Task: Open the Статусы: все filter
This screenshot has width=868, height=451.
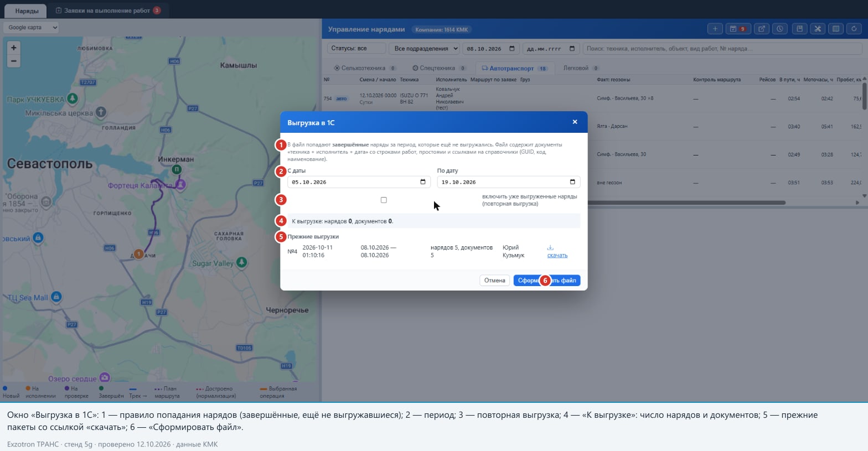Action: click(x=356, y=49)
